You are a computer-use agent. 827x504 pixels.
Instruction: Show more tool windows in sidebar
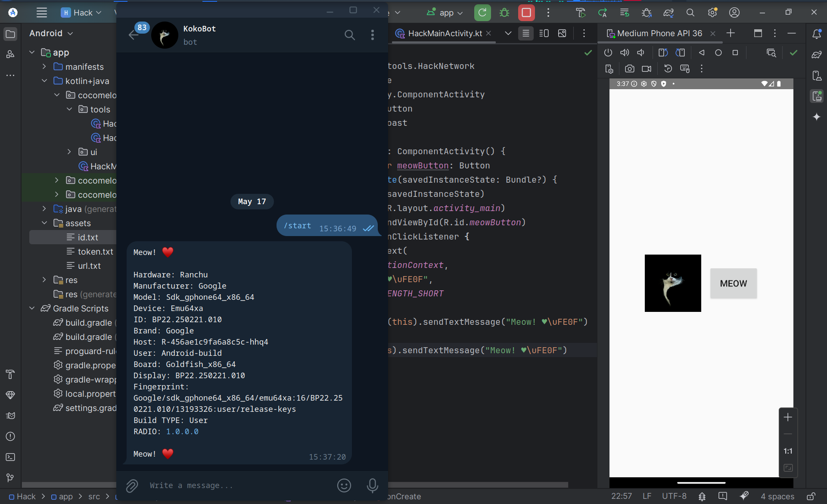(10, 75)
